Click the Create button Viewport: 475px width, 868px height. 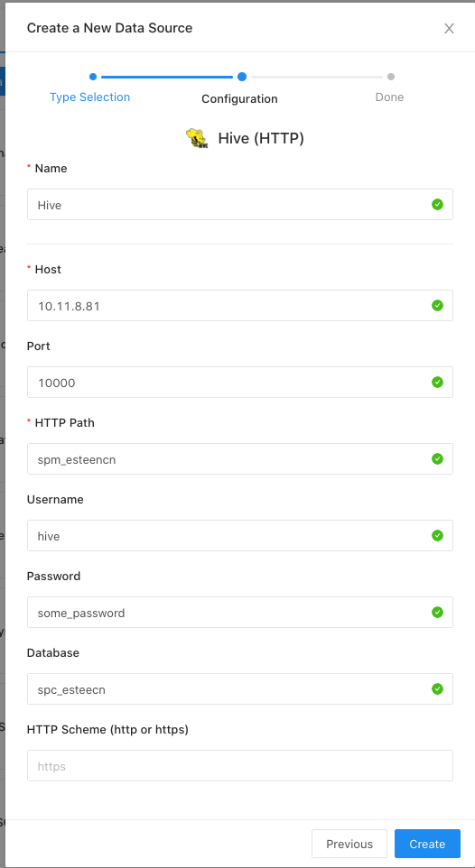pyautogui.click(x=427, y=844)
